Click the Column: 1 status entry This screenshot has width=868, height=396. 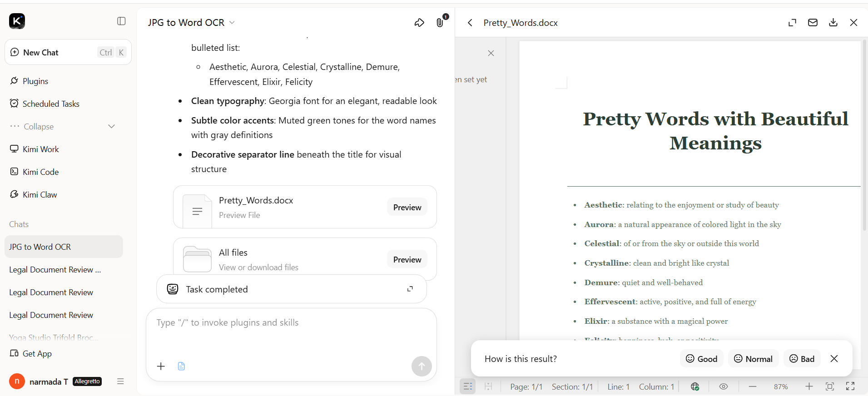click(x=657, y=386)
